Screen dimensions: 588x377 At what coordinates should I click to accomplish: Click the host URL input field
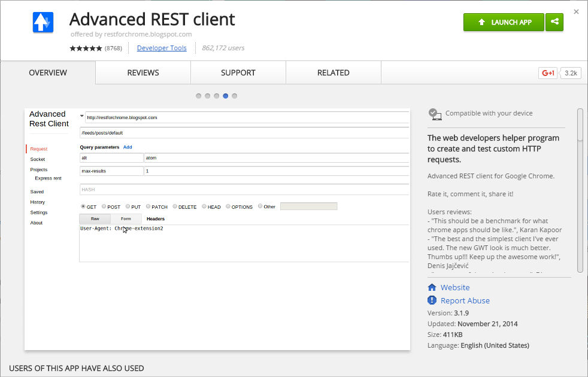coord(247,117)
